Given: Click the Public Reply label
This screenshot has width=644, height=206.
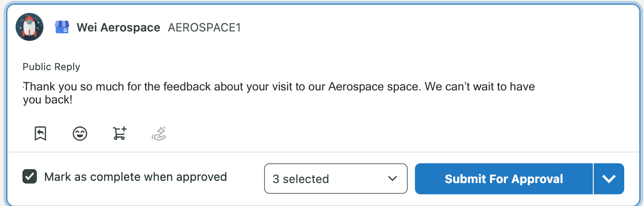Looking at the screenshot, I should point(51,67).
